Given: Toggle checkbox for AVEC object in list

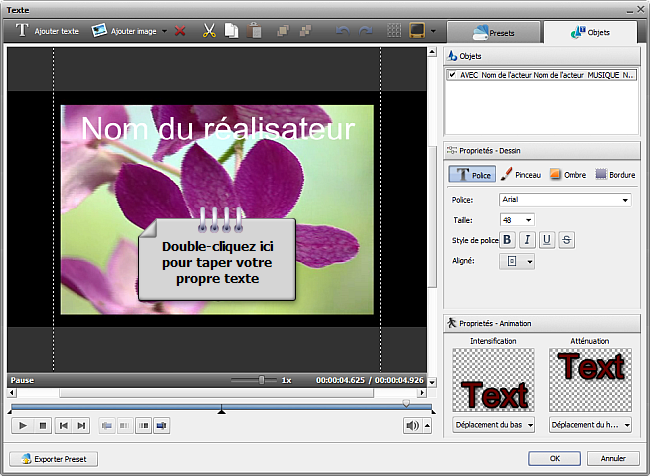Looking at the screenshot, I should [453, 75].
